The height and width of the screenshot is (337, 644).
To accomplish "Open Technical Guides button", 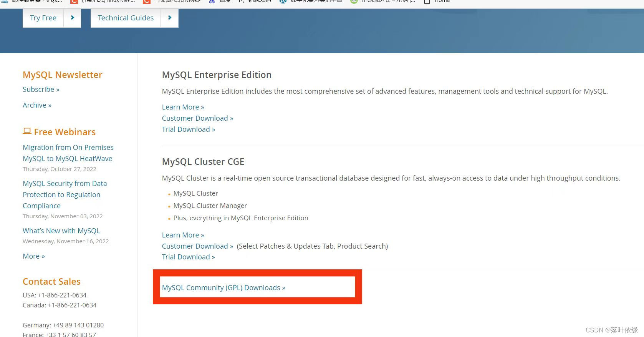I will (126, 18).
